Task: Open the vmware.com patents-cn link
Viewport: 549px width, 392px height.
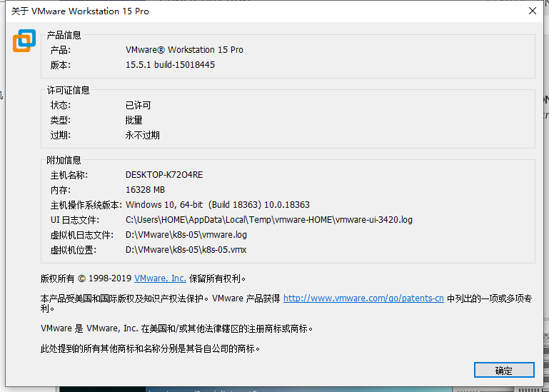Action: 363,298
